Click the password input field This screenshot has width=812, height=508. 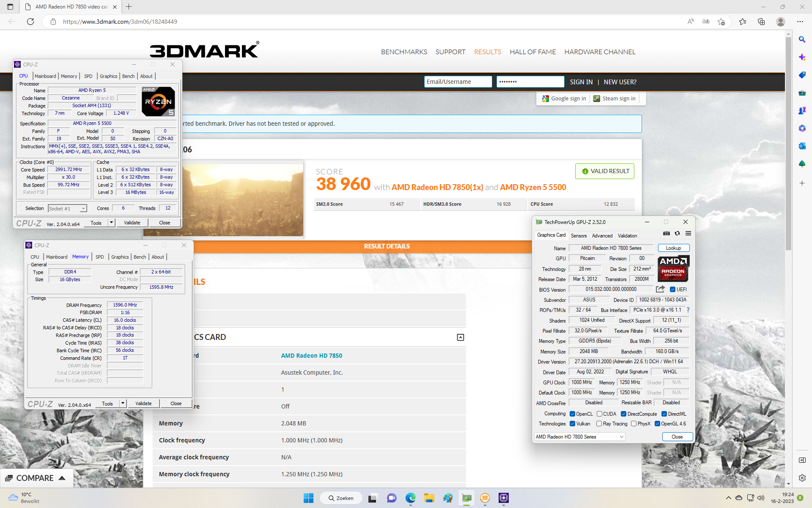click(x=530, y=82)
